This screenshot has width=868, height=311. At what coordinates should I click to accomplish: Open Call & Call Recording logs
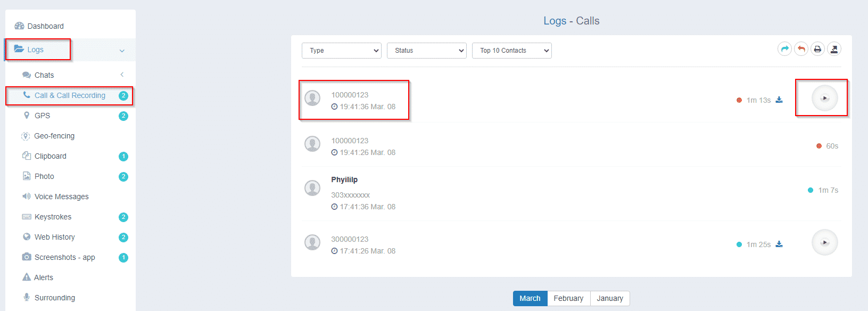(x=70, y=95)
